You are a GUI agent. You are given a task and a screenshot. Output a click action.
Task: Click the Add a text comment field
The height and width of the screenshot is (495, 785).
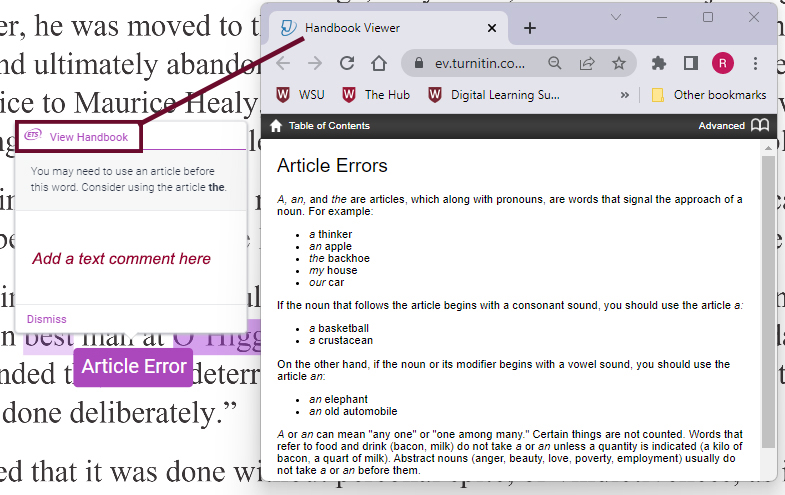[x=122, y=258]
